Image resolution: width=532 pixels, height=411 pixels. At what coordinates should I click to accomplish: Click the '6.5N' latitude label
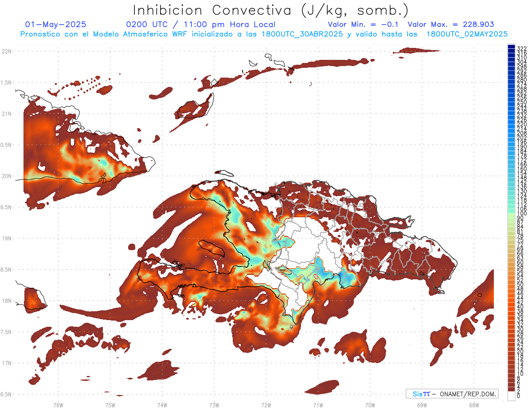coord(7,394)
